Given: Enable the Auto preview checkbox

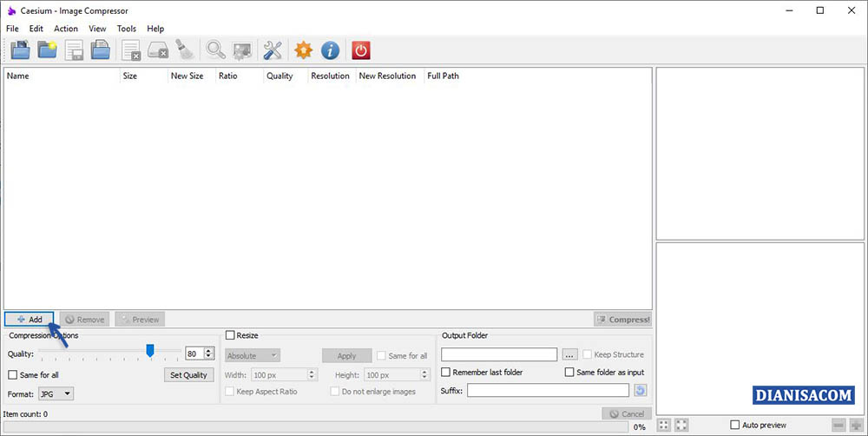Looking at the screenshot, I should click(735, 425).
